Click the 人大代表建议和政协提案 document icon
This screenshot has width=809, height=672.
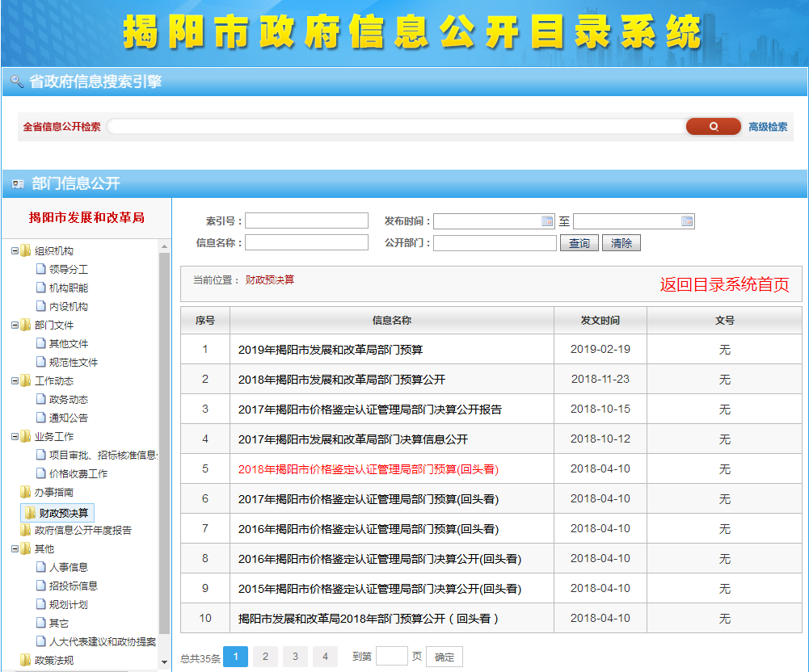click(x=41, y=641)
